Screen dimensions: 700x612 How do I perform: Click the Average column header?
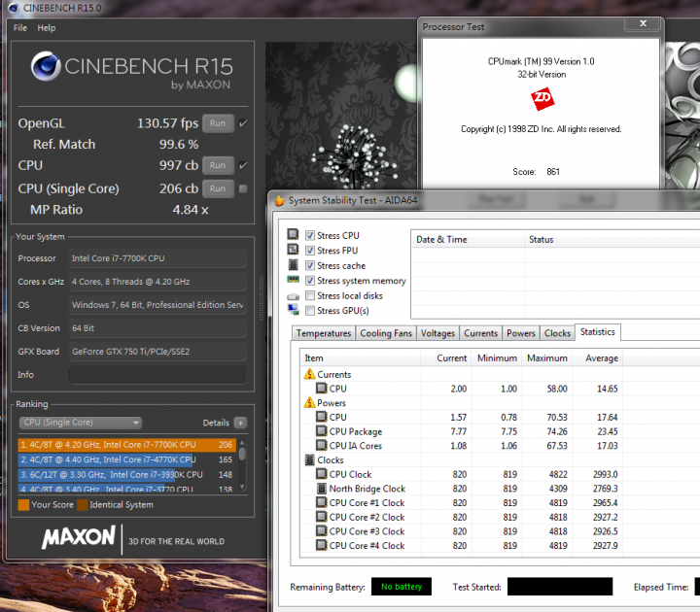click(x=598, y=358)
